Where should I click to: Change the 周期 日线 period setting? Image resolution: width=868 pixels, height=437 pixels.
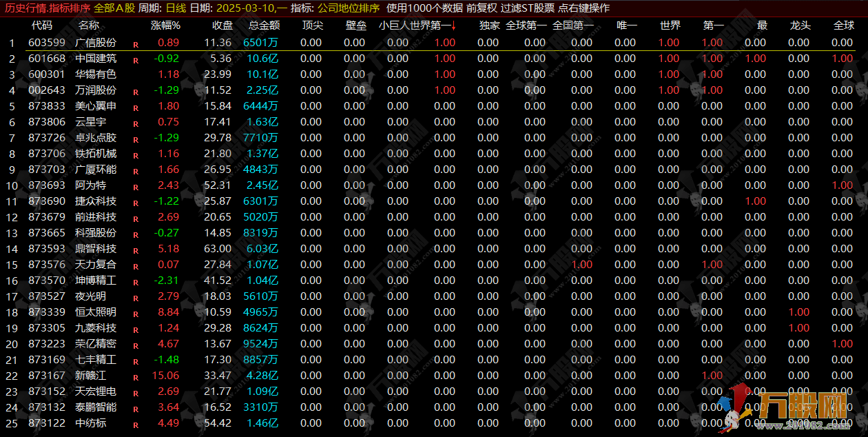pyautogui.click(x=174, y=8)
